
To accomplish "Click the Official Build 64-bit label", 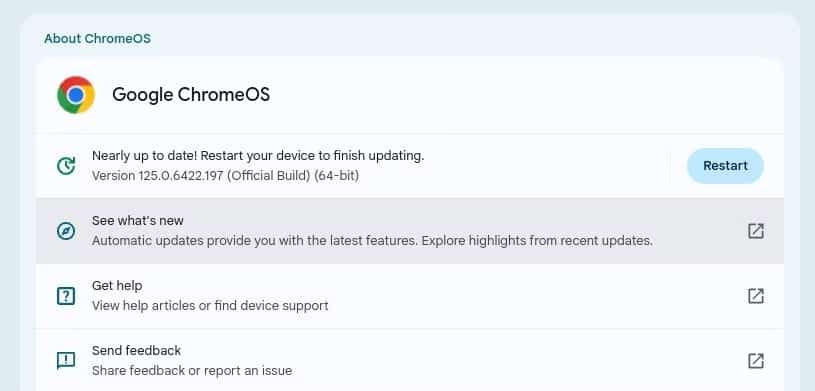I will [294, 176].
